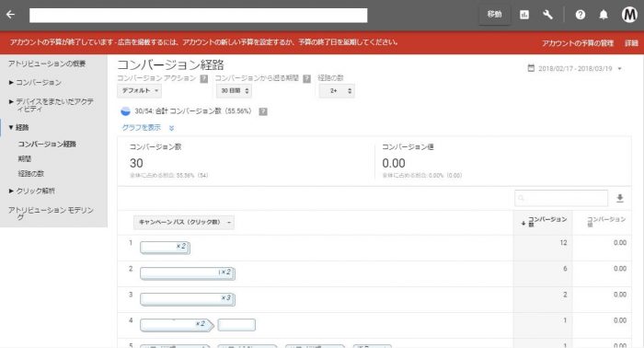Click the 移動 button

coord(495,15)
